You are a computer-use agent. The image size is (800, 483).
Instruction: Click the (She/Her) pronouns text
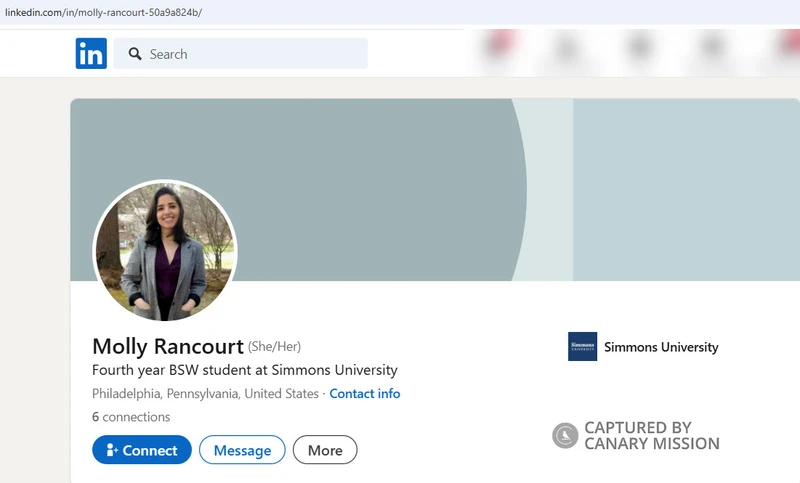click(274, 347)
